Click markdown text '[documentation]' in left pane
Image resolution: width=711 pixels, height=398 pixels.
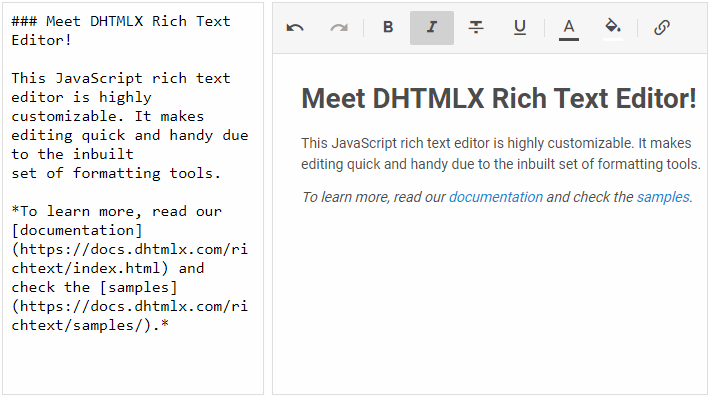pyautogui.click(x=77, y=230)
